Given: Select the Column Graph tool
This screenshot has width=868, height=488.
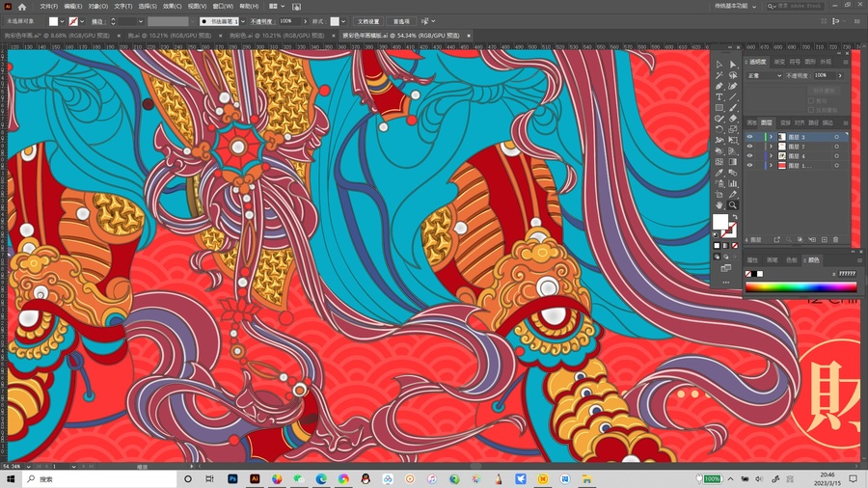Looking at the screenshot, I should pos(733,183).
